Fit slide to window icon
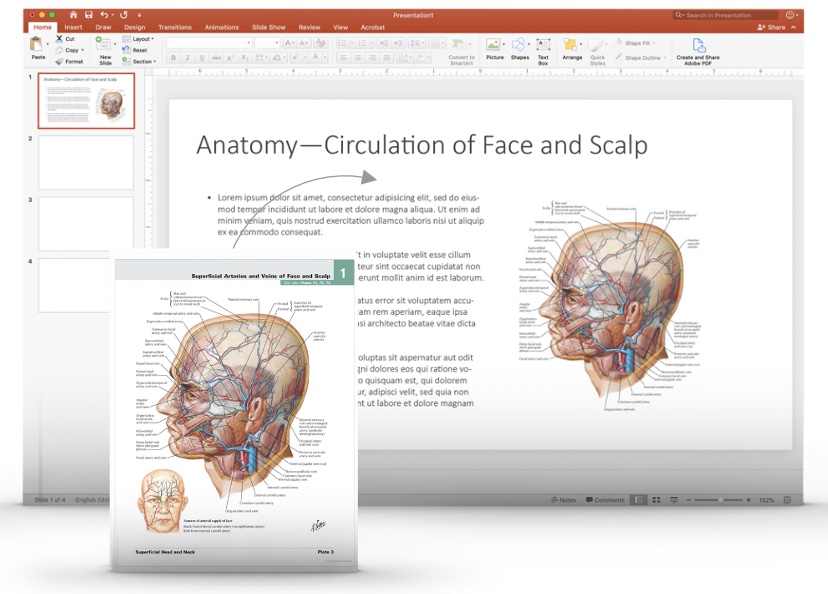The width and height of the screenshot is (828, 594). [x=787, y=499]
